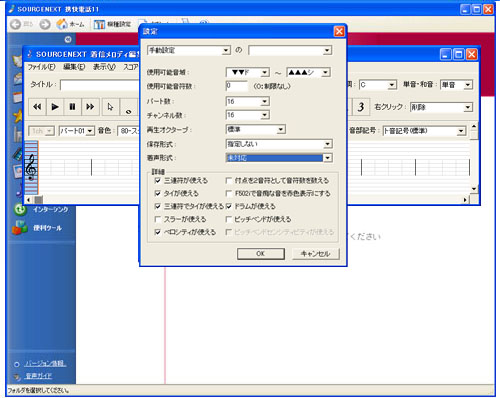Viewport: 500px width, 398px height.
Task: Select the arrow pointer tool
Action: click(x=110, y=107)
